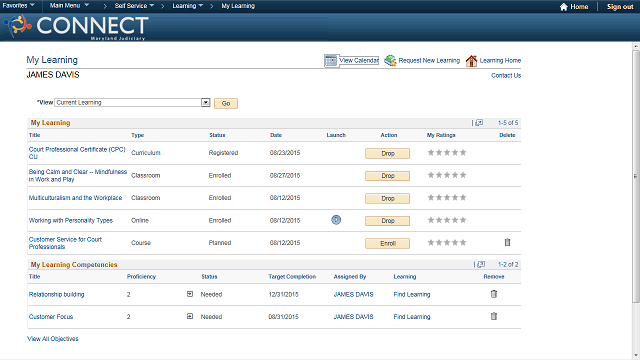The width and height of the screenshot is (640, 360).
Task: Drop the Multiculturalism and the Workplace class
Action: point(387,198)
